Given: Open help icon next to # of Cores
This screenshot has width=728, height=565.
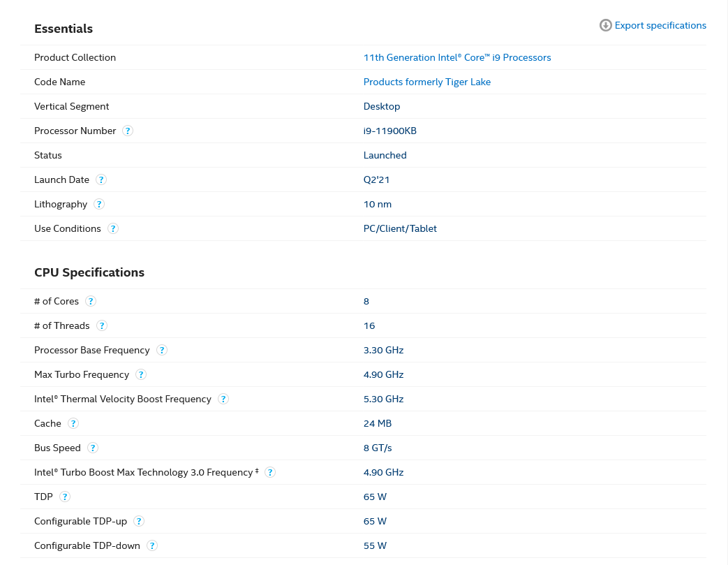Looking at the screenshot, I should 91,302.
